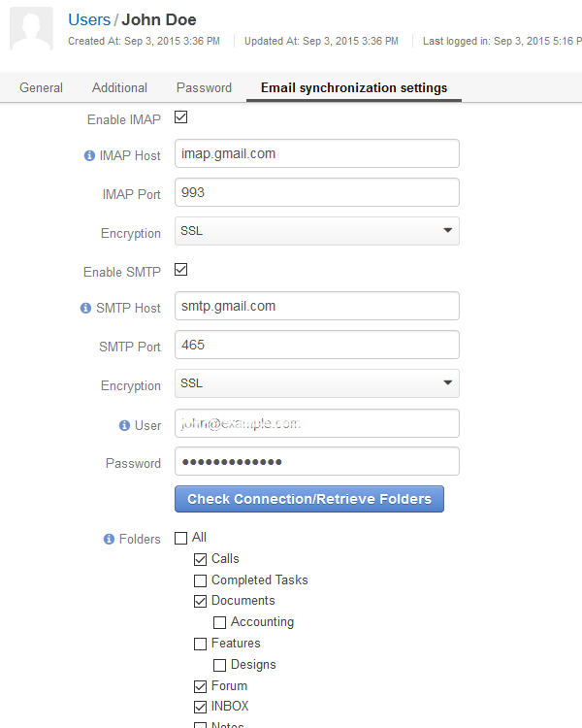
Task: Go to the Password tab
Action: coord(204,87)
